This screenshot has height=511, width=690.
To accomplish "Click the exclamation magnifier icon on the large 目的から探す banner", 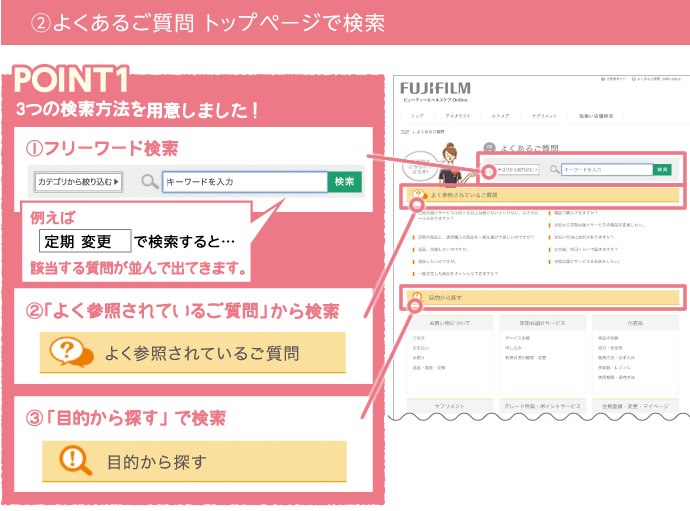I will [72, 461].
